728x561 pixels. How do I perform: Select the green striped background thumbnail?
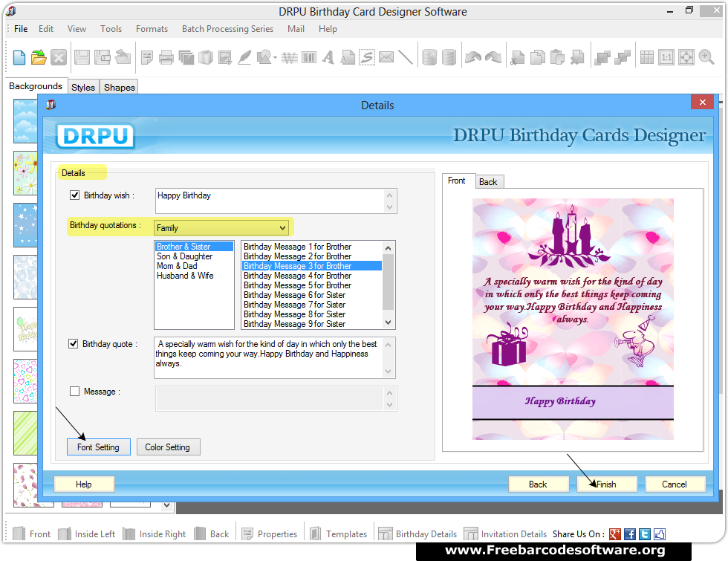(25, 432)
